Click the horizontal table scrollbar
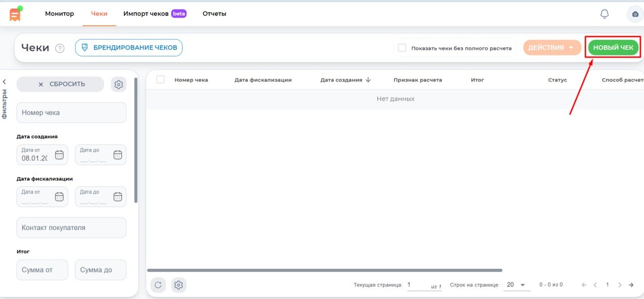 (x=325, y=270)
